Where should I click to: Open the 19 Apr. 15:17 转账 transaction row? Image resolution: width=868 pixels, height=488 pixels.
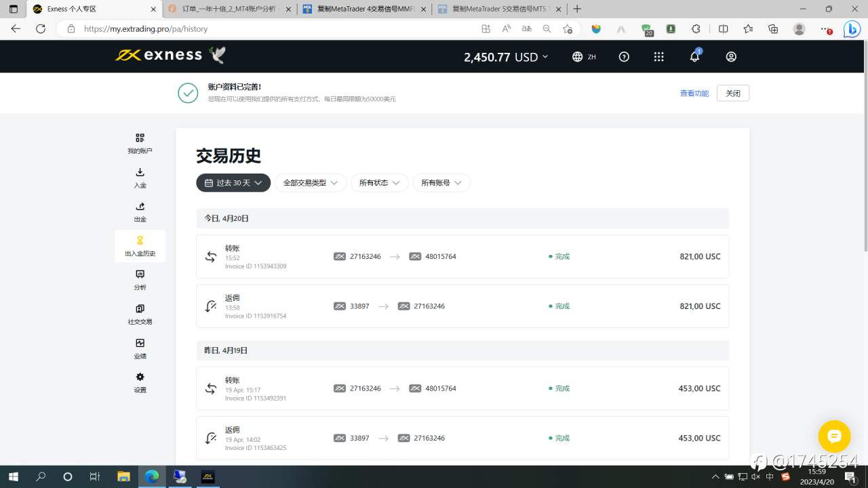coord(462,388)
